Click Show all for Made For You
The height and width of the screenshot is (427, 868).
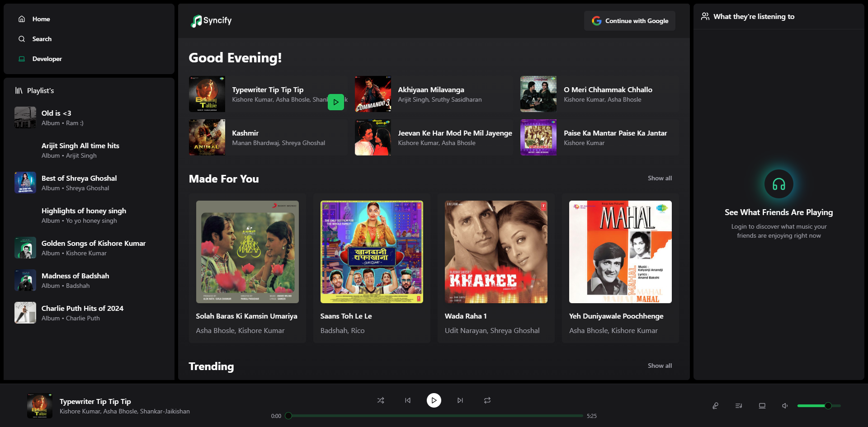point(660,178)
